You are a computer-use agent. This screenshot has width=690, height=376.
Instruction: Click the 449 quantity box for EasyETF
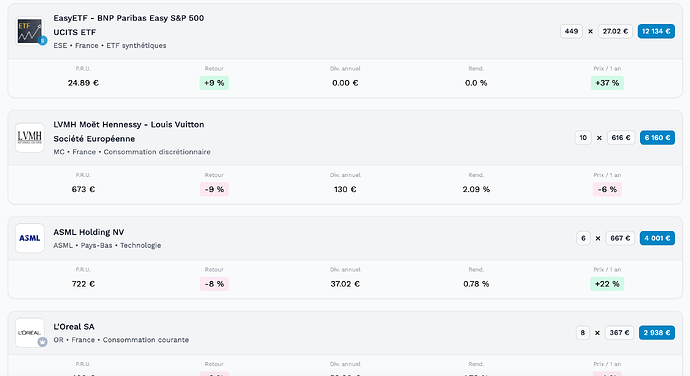click(571, 31)
